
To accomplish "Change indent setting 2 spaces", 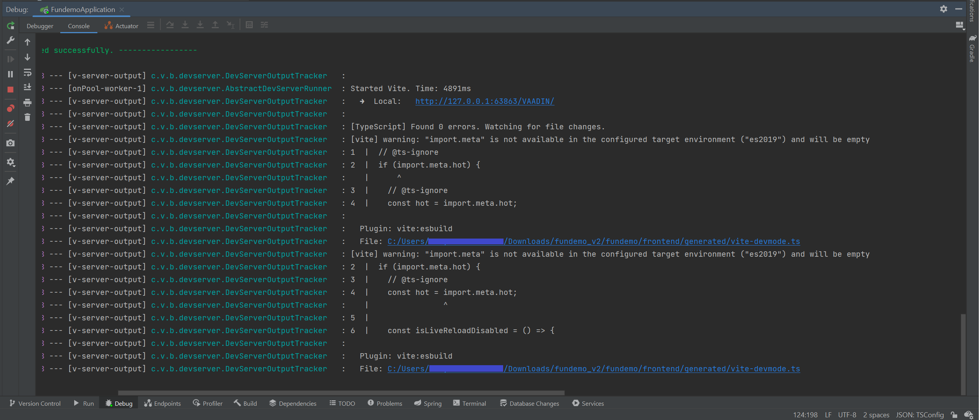I will (x=876, y=415).
